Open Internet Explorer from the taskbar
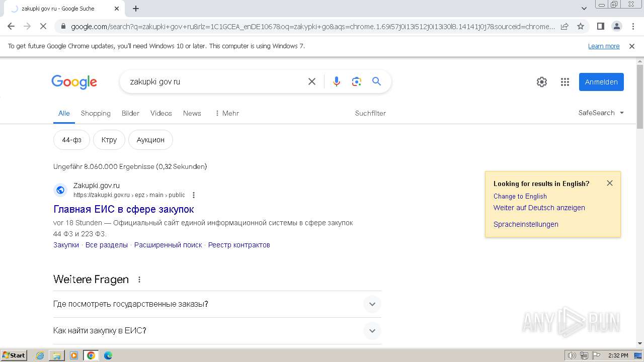644x362 pixels. pyautogui.click(x=40, y=355)
